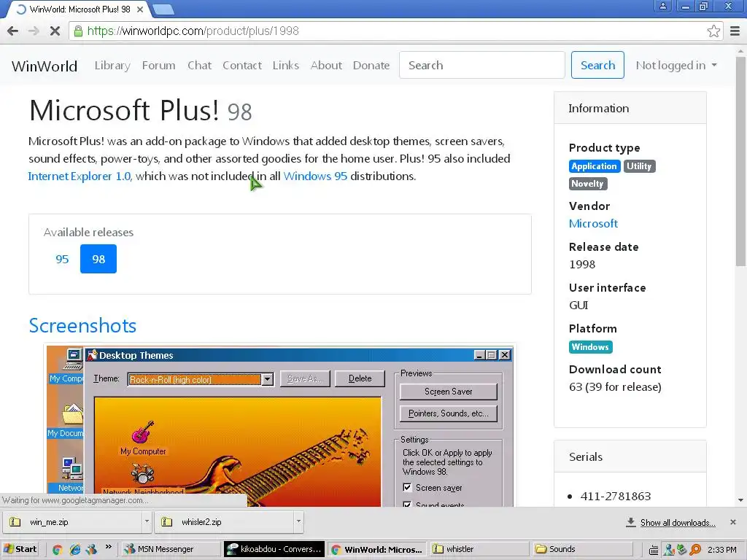This screenshot has height=560, width=747.
Task: Bookmark this page with the star icon
Action: [713, 31]
